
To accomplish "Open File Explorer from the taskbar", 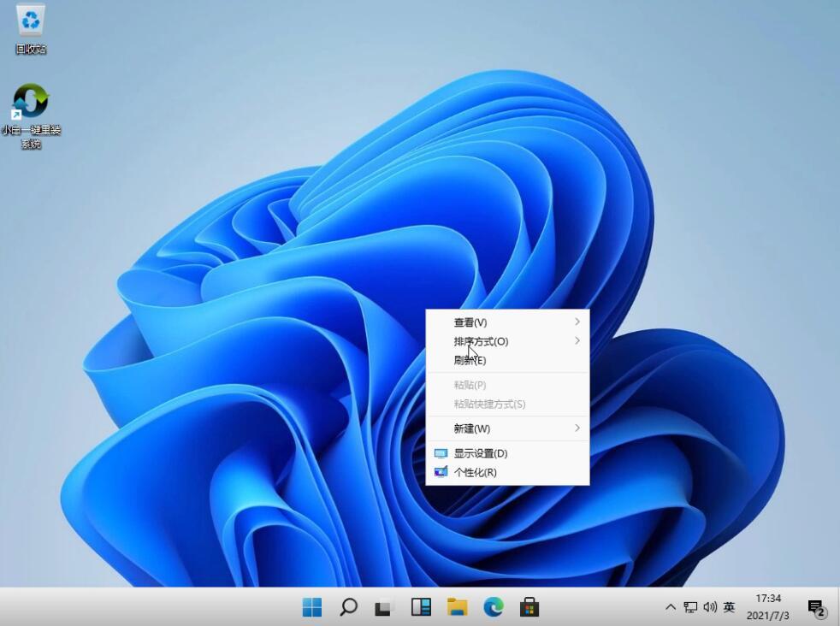I will [458, 607].
